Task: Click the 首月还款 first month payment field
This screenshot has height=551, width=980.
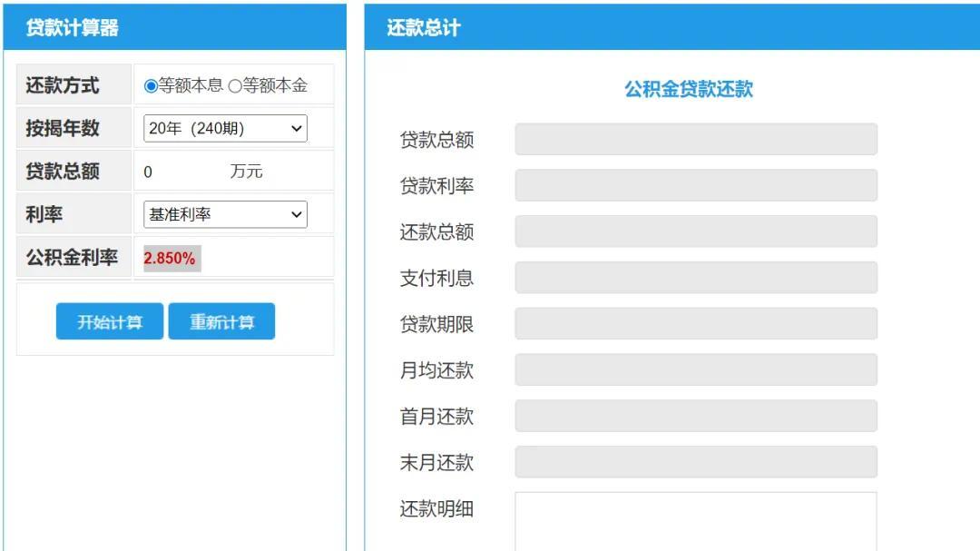Action: (x=695, y=416)
